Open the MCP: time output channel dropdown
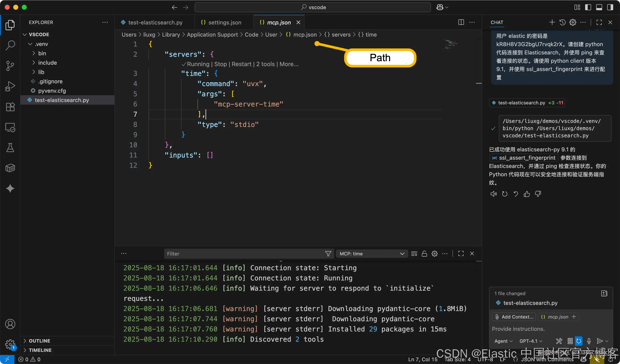The height and width of the screenshot is (364, 620). tap(372, 254)
